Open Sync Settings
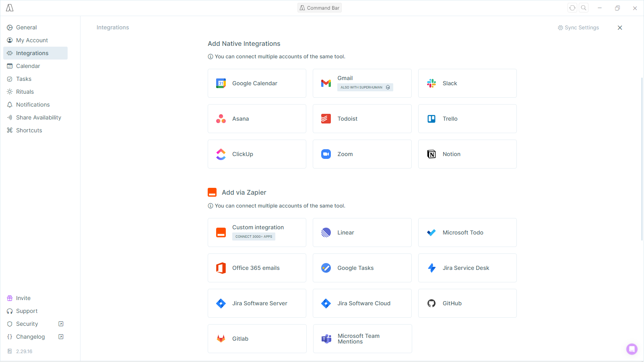This screenshot has width=644, height=362. (x=578, y=27)
